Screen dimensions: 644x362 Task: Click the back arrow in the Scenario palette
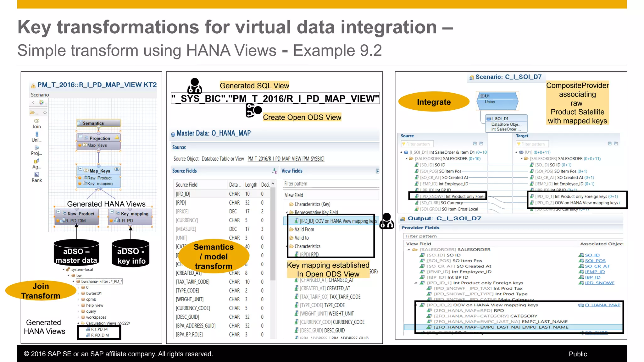pyautogui.click(x=33, y=102)
